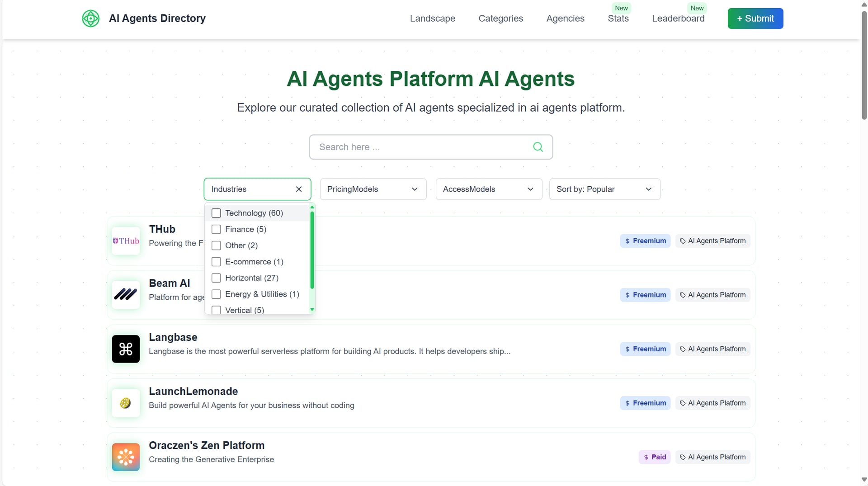Expand the AccessModels dropdown
Image resolution: width=868 pixels, height=486 pixels.
tap(489, 189)
